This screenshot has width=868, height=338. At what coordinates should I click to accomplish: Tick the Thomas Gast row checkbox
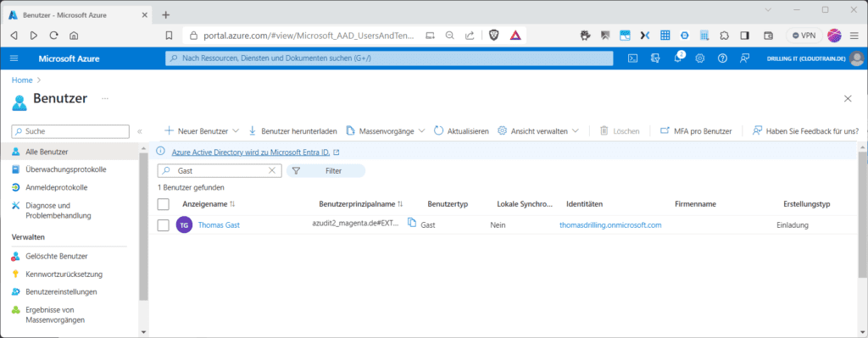click(x=163, y=225)
